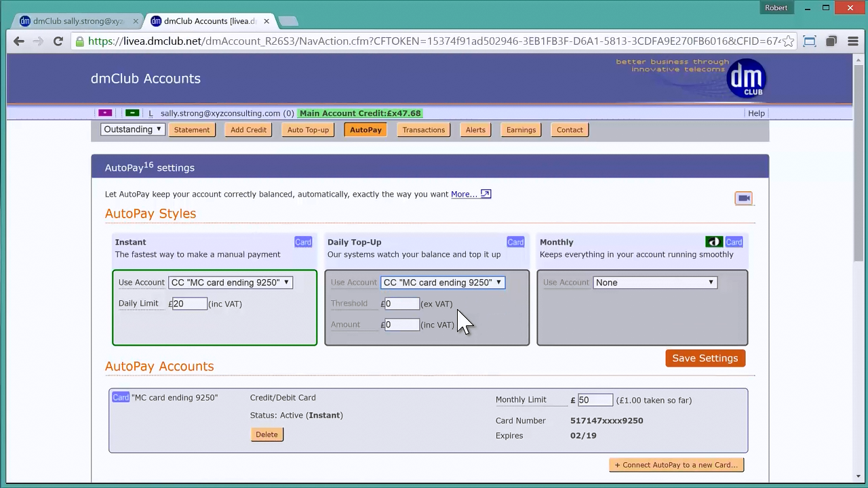Click the AutoPay Styles heading
868x488 pixels.
pyautogui.click(x=151, y=213)
